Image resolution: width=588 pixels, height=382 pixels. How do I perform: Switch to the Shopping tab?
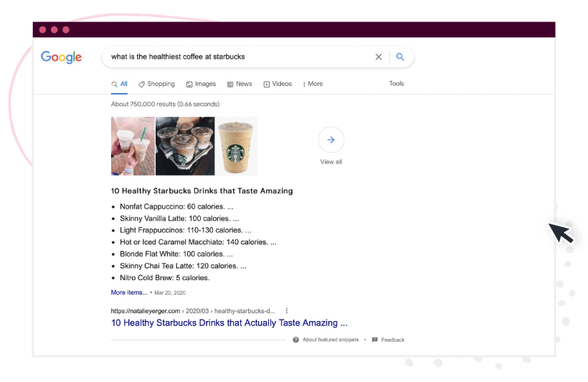tap(157, 84)
